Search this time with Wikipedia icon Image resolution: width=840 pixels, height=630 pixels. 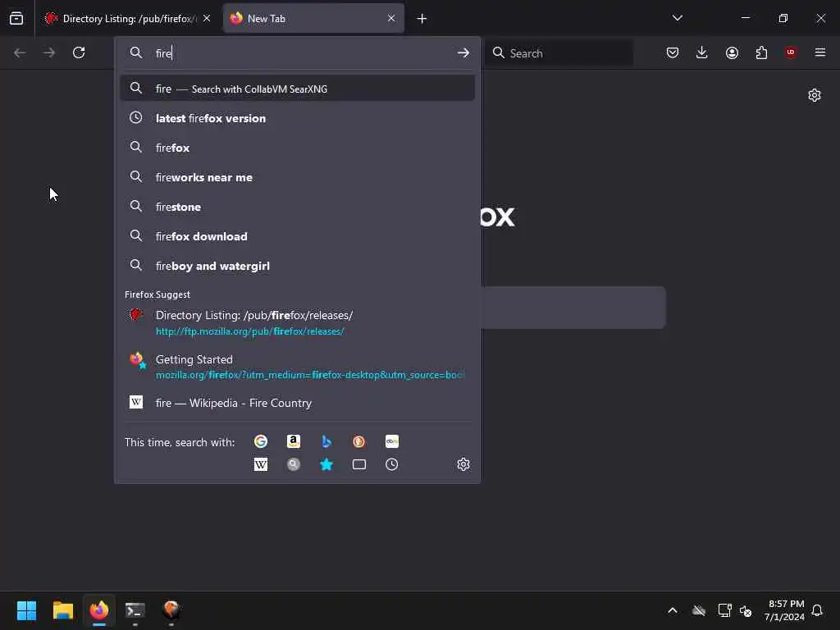click(x=261, y=464)
